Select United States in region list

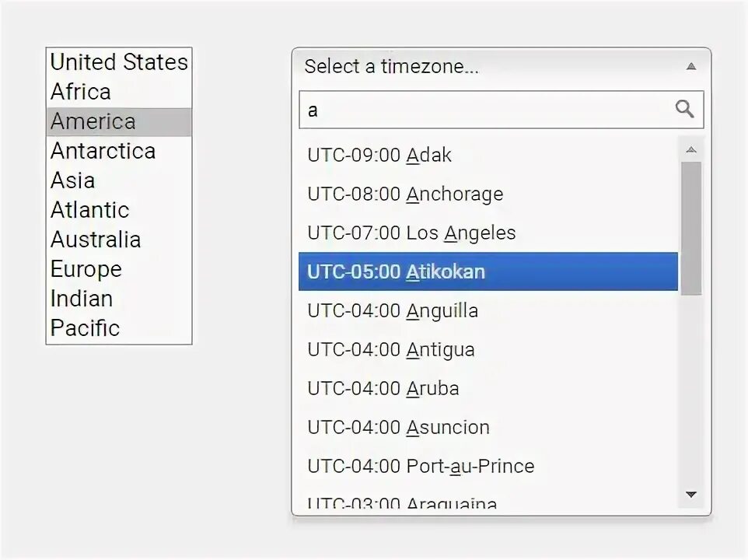119,62
